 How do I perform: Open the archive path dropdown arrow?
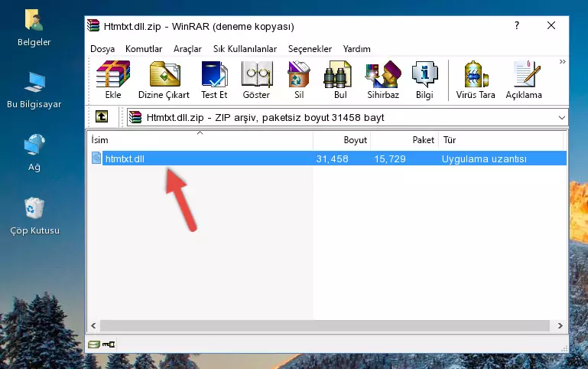click(x=561, y=117)
